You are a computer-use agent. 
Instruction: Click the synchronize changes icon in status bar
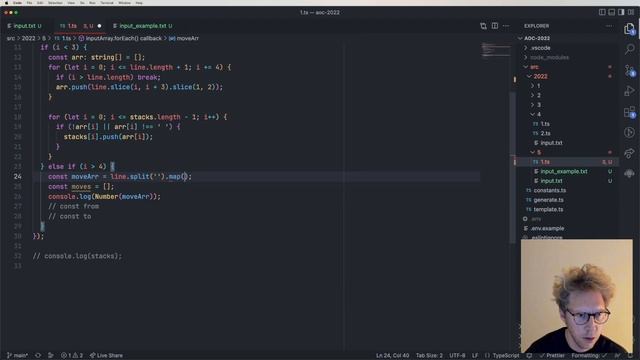38,356
